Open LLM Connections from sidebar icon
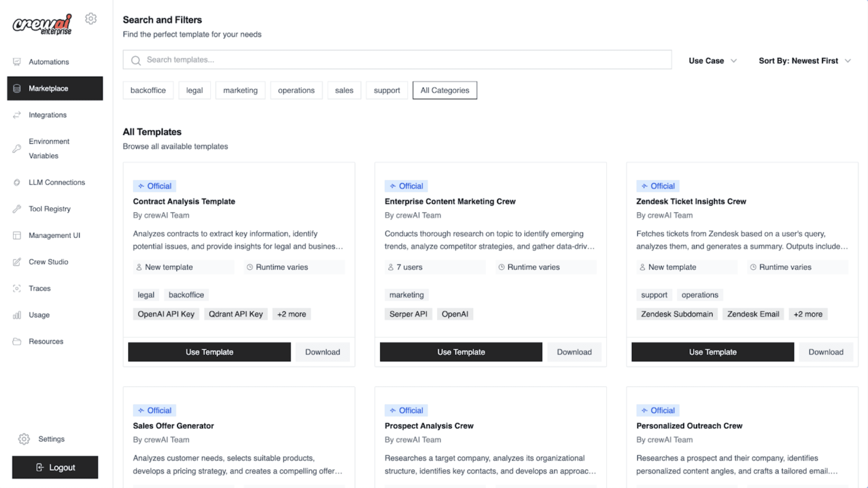This screenshot has height=488, width=868. (17, 182)
